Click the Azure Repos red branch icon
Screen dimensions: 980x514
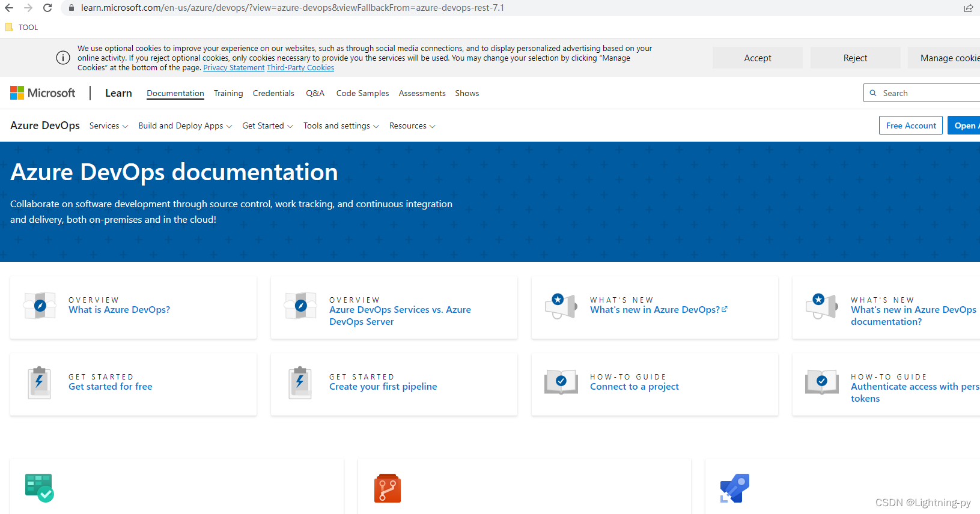[388, 488]
